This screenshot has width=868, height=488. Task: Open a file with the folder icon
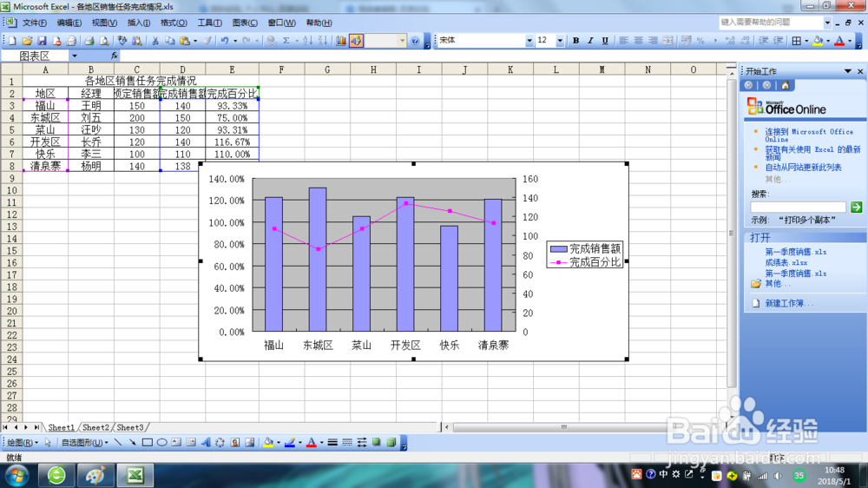point(27,41)
